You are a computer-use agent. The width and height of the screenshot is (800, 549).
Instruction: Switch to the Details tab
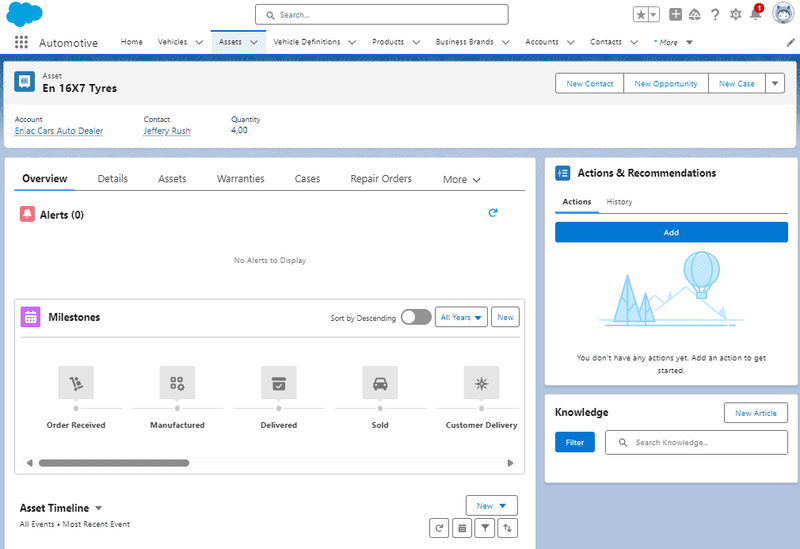113,179
